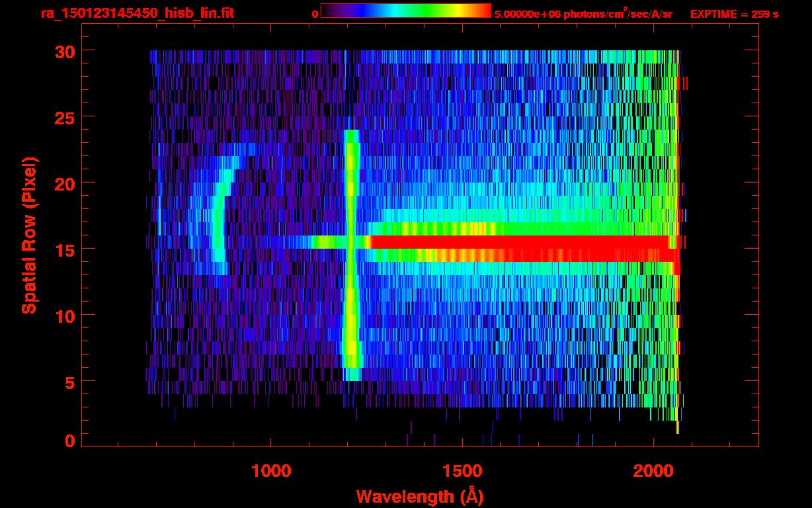Click the 1500 wavelength tick label

462,471
